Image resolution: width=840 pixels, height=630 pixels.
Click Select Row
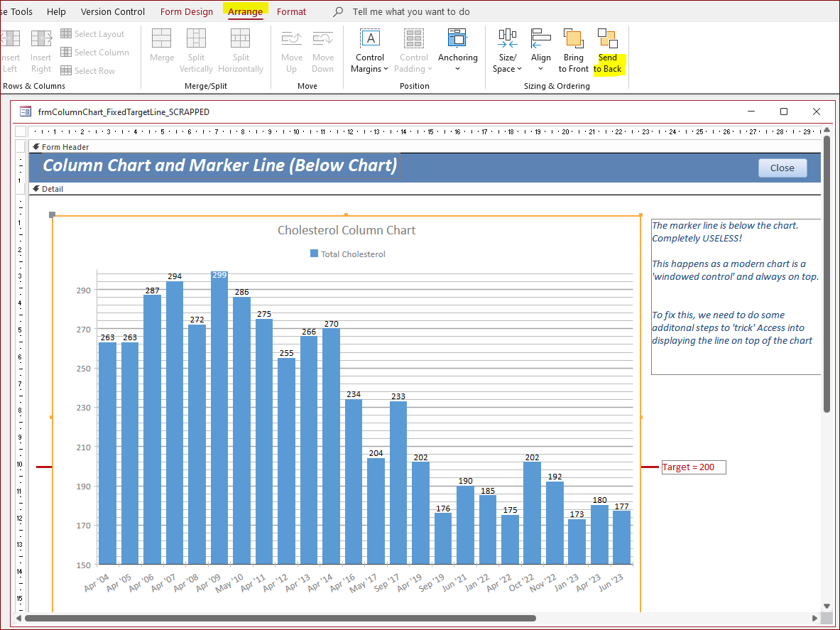[88, 70]
